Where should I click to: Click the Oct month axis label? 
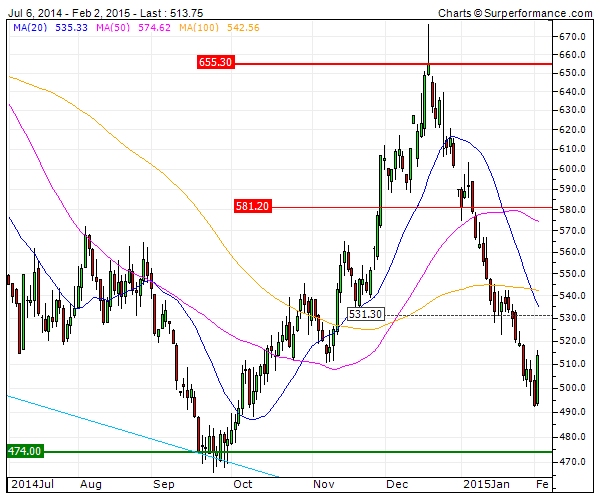point(243,484)
